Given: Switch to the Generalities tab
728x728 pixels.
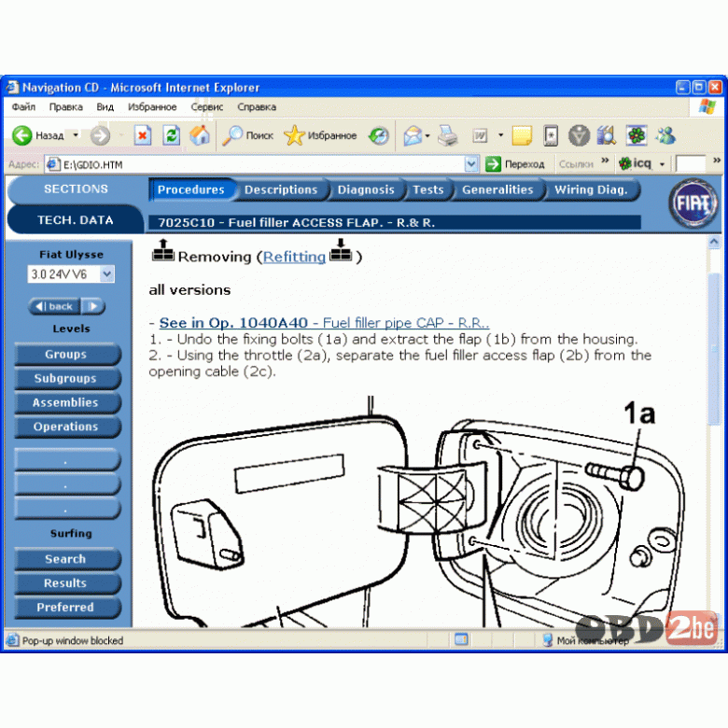Looking at the screenshot, I should click(x=497, y=189).
